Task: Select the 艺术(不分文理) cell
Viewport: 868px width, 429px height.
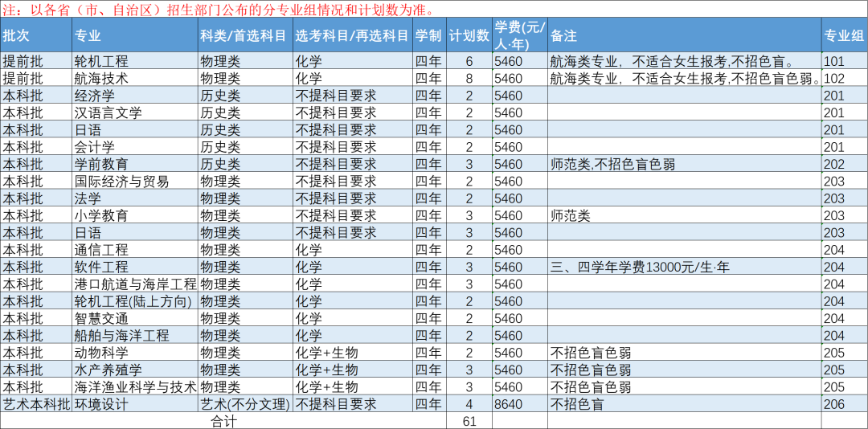Action: pos(245,404)
